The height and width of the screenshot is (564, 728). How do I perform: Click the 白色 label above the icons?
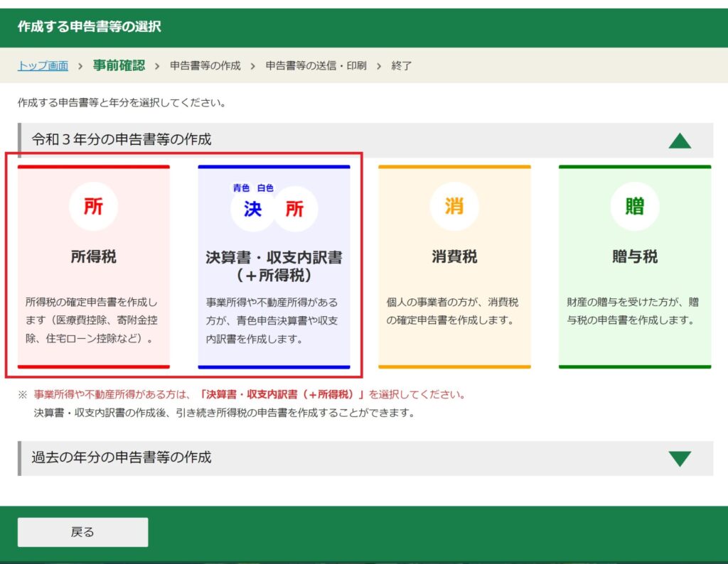point(265,188)
